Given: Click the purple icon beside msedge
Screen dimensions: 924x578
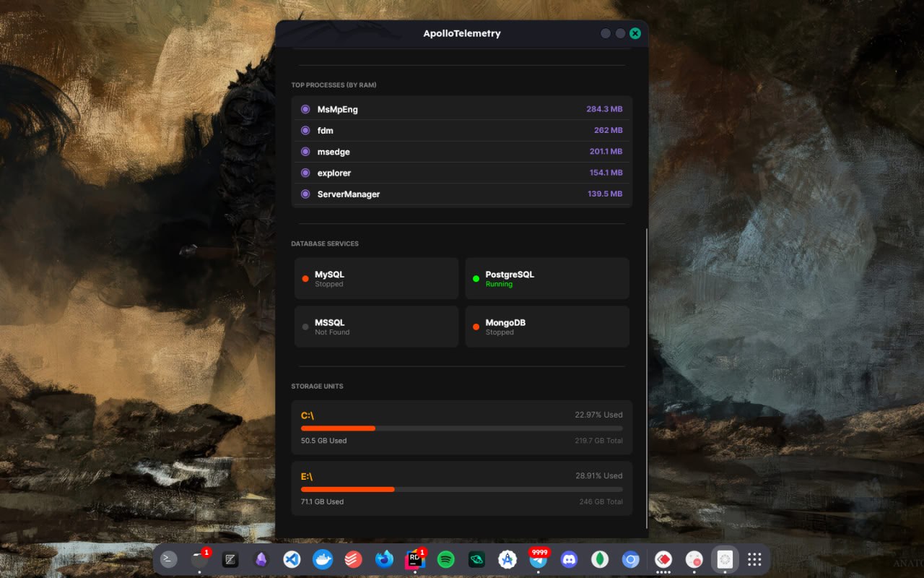Looking at the screenshot, I should 305,152.
